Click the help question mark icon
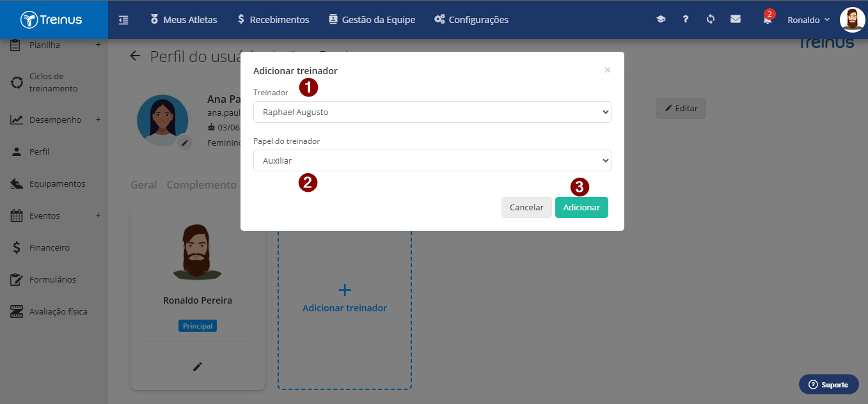Image resolution: width=868 pixels, height=404 pixels. pyautogui.click(x=685, y=20)
